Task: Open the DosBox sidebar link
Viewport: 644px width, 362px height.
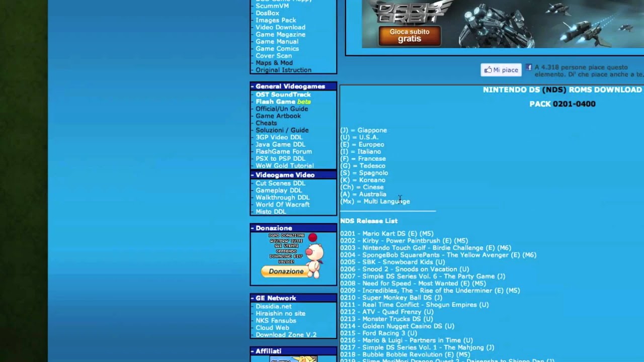Action: point(267,13)
